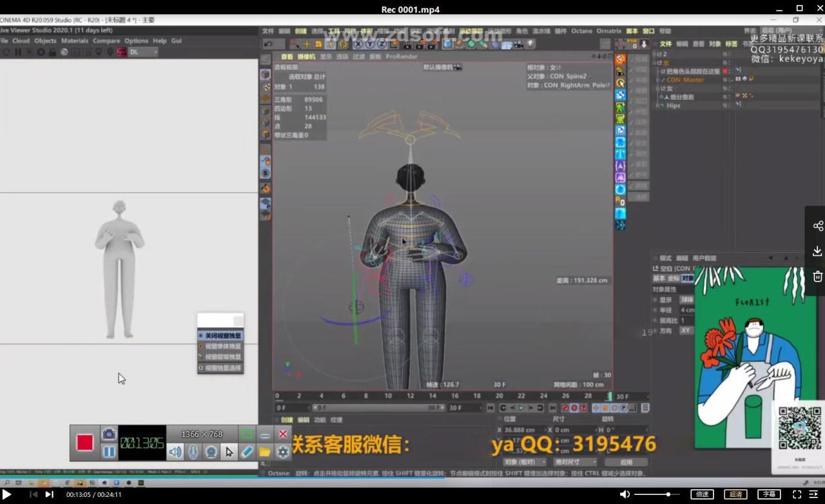Open the Materials menu in Live Viewer
Viewport: 825px width, 504px height.
click(75, 41)
